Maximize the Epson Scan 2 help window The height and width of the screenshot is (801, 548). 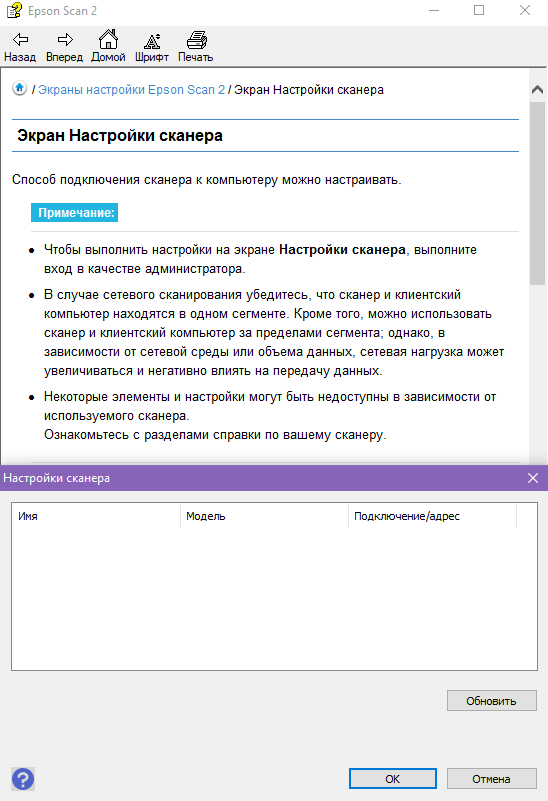pos(479,10)
